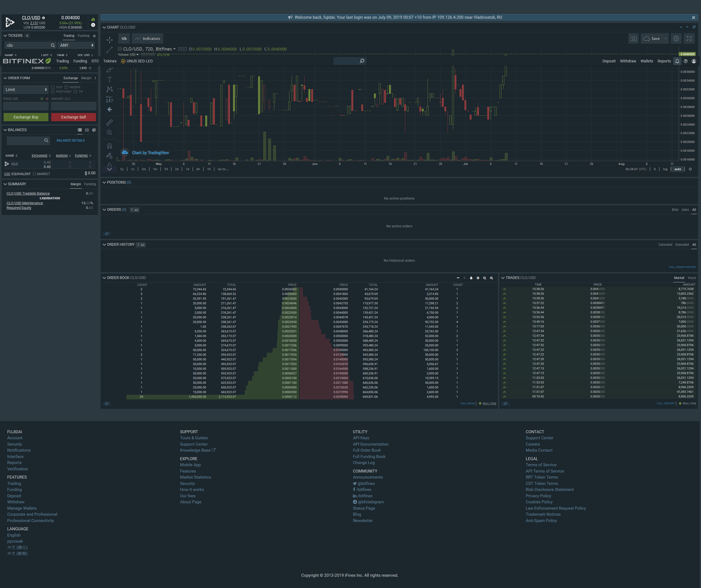Filter orders by Bids
The height and width of the screenshot is (588, 701).
[675, 210]
